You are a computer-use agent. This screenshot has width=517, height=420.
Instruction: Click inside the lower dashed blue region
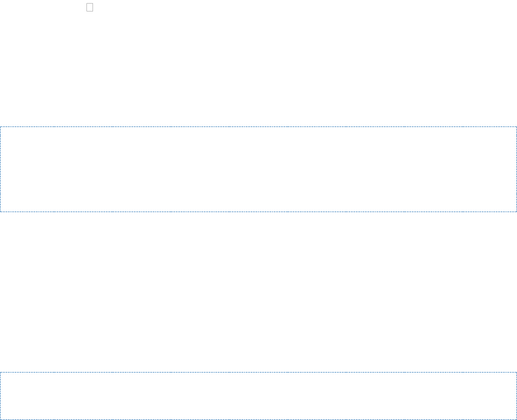click(x=258, y=396)
